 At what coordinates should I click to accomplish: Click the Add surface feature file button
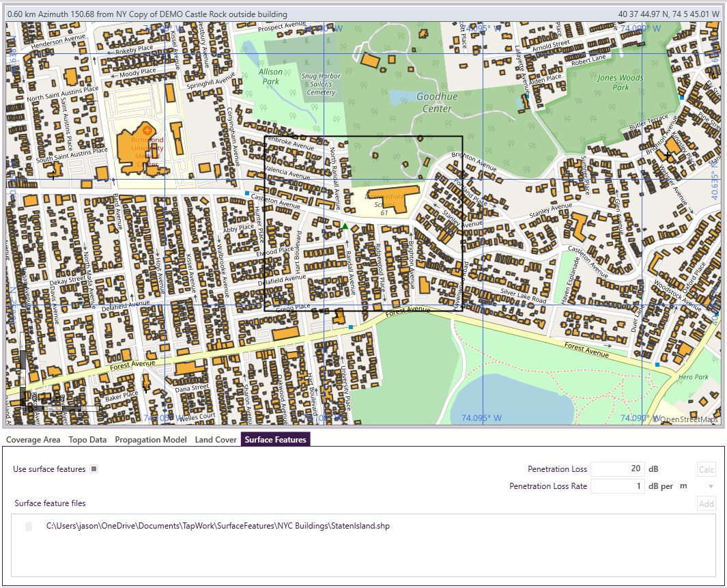click(x=706, y=504)
